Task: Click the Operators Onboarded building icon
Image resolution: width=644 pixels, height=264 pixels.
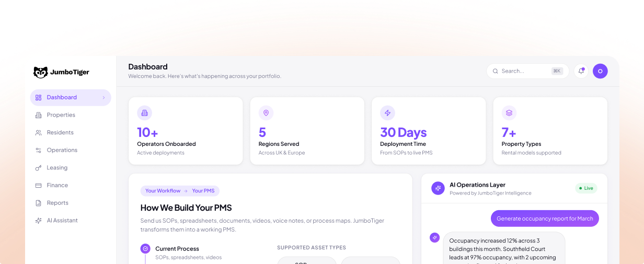Action: [145, 113]
